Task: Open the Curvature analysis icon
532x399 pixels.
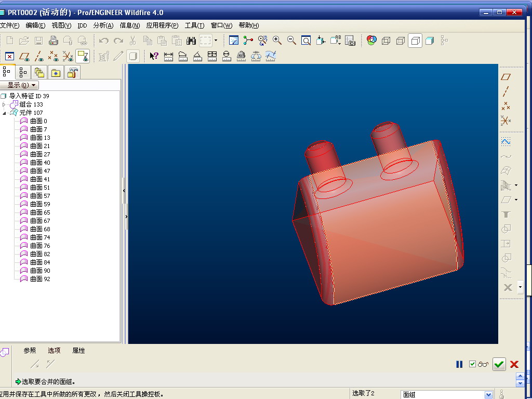Action: pos(270,56)
